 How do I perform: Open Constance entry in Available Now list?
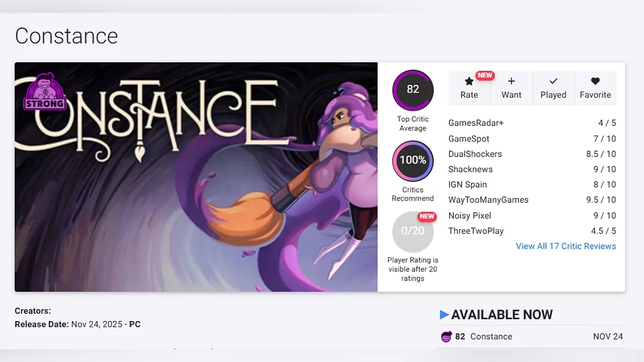tap(531, 337)
